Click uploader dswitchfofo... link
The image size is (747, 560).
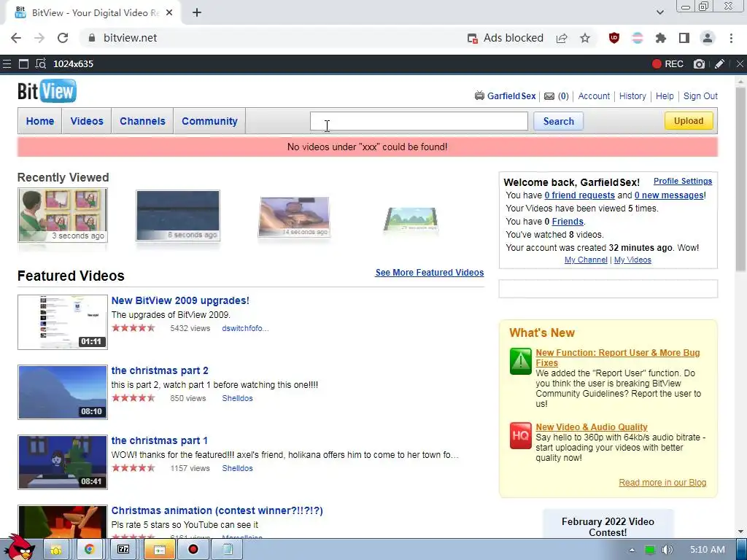[245, 328]
